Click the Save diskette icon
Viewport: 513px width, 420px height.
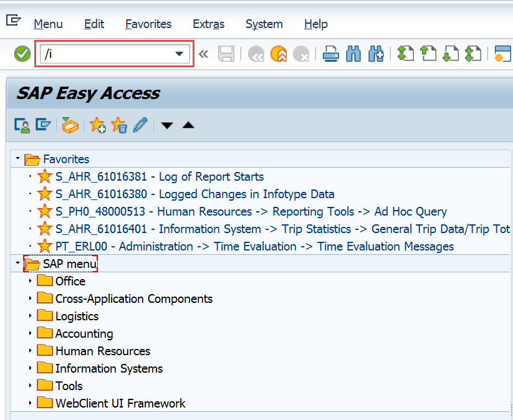click(x=226, y=54)
